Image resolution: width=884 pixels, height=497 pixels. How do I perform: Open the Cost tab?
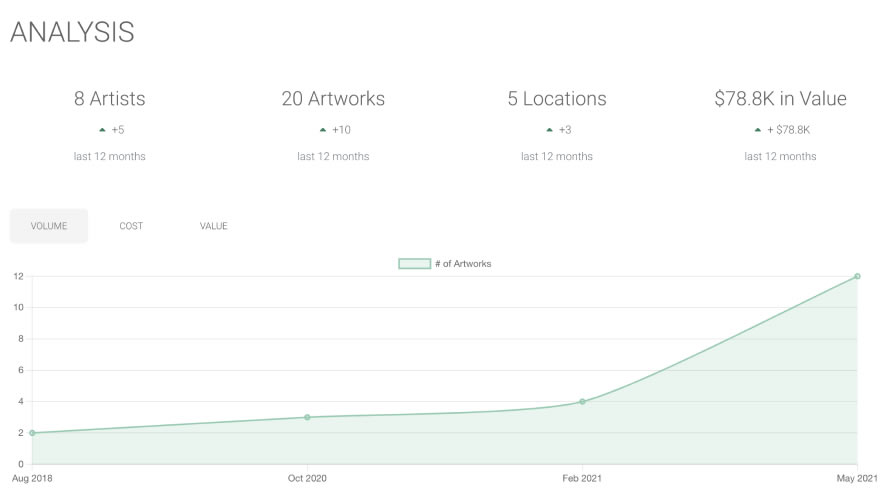click(131, 226)
